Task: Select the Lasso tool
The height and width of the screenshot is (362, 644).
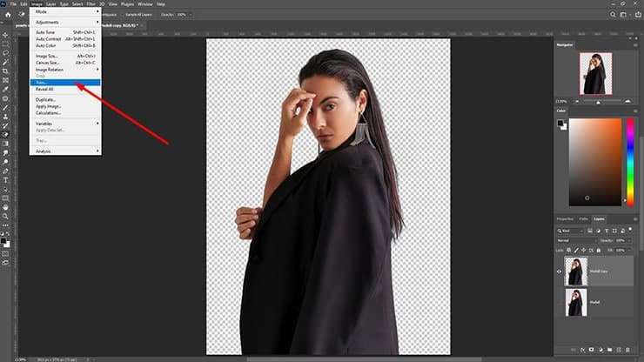Action: point(5,53)
